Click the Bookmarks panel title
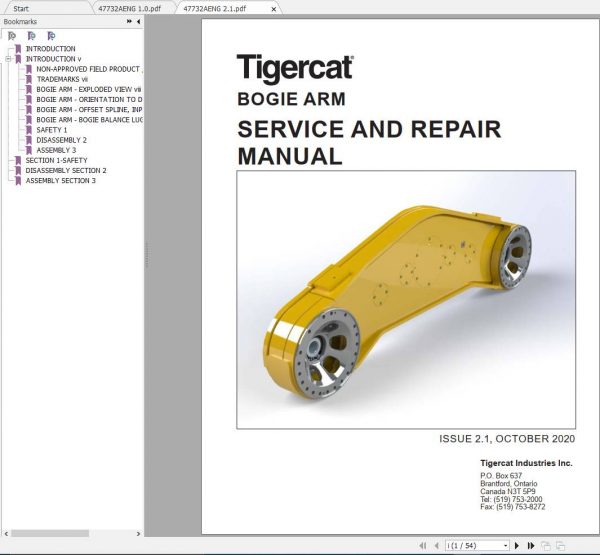This screenshot has height=555, width=600. coord(20,21)
